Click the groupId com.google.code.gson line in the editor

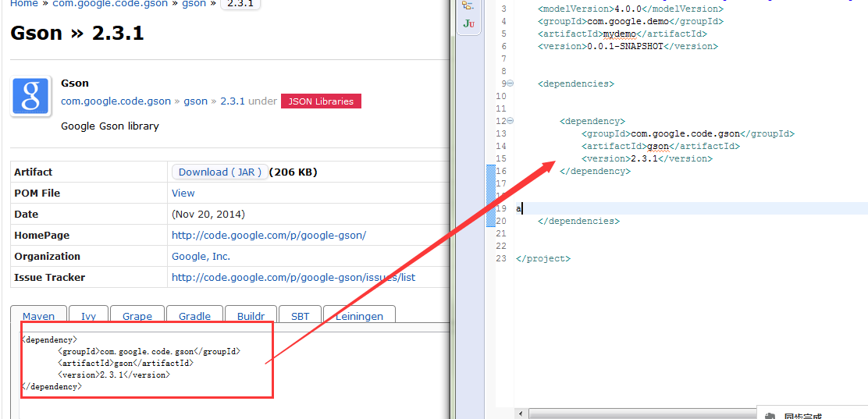click(x=688, y=133)
